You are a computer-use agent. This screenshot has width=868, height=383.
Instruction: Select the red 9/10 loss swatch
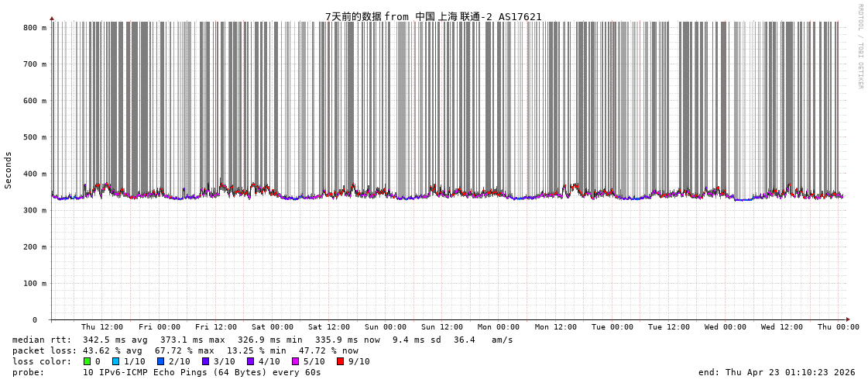tap(340, 361)
